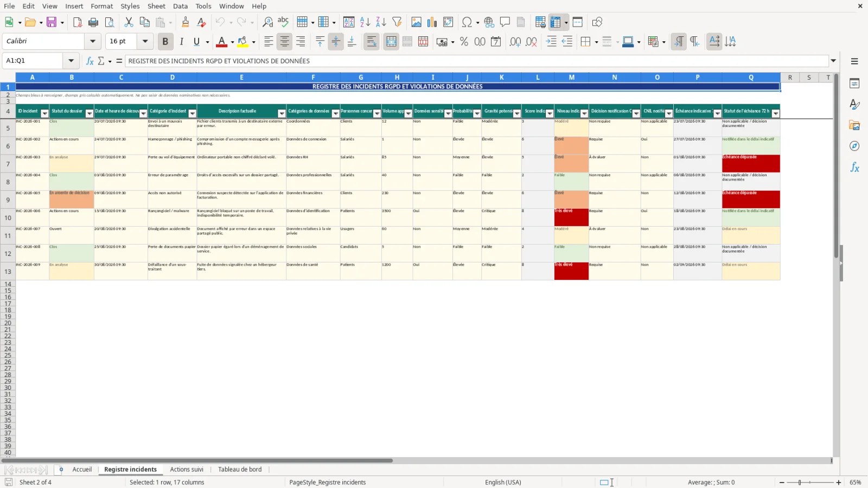868x488 pixels.
Task: Click the Clone Formatting paintbrush icon
Action: tap(186, 22)
